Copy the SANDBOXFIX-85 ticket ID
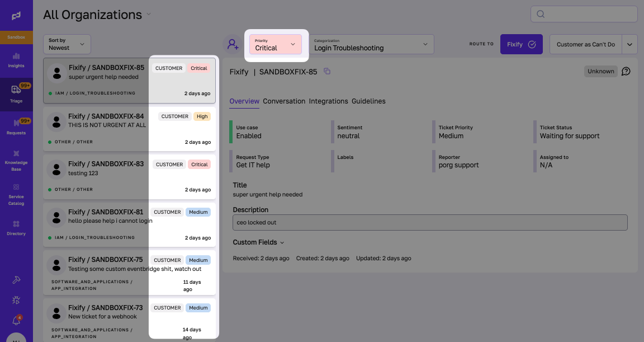The image size is (644, 342). (328, 72)
